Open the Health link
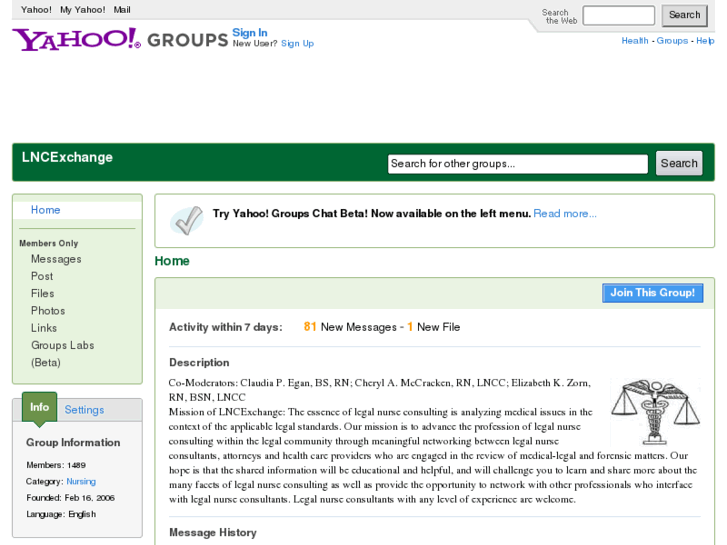727x545 pixels. (635, 41)
